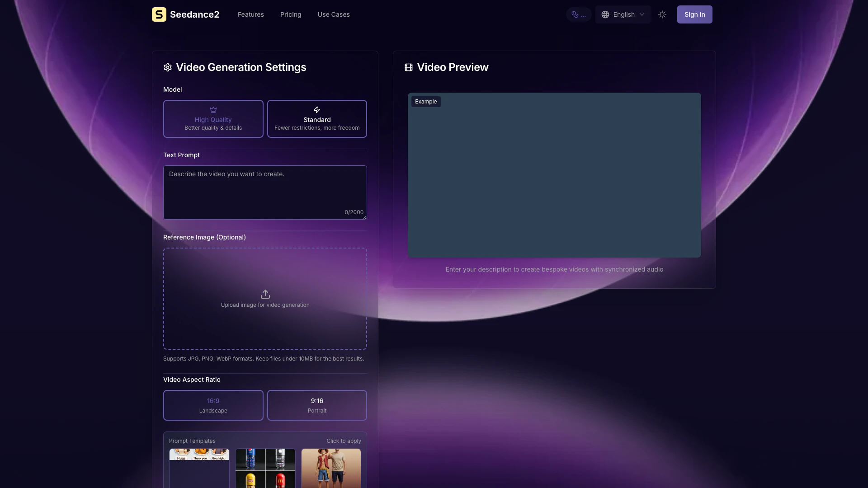Viewport: 868px width, 488px height.
Task: Go to the Pricing page
Action: (x=291, y=14)
